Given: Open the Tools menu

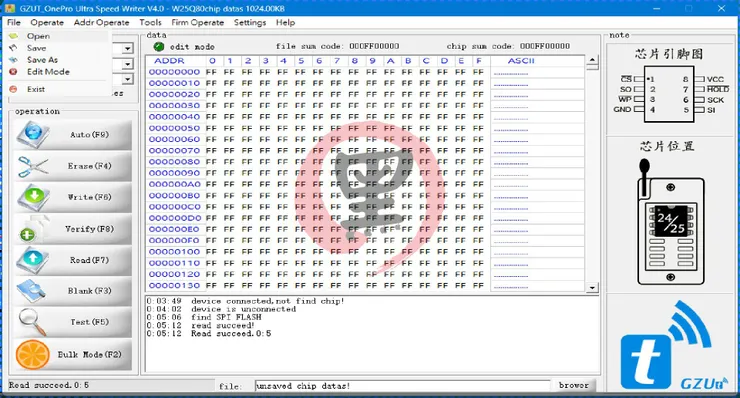Looking at the screenshot, I should [150, 22].
